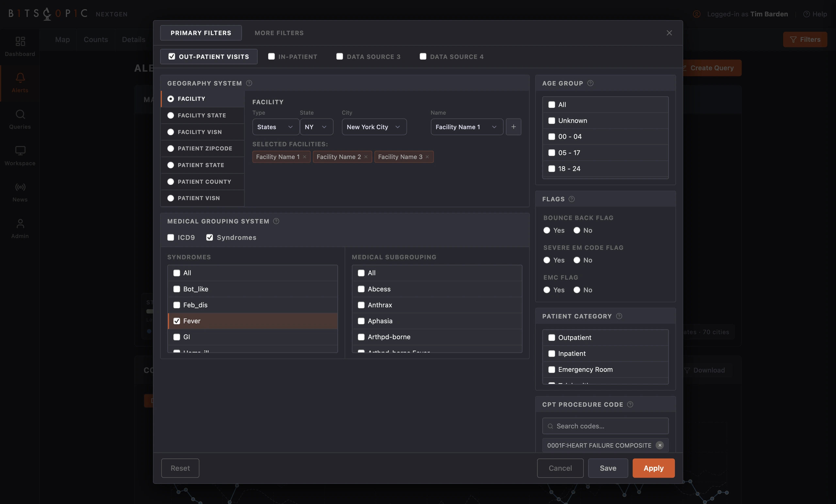
Task: Show Geography System help tooltip
Action: (x=249, y=83)
